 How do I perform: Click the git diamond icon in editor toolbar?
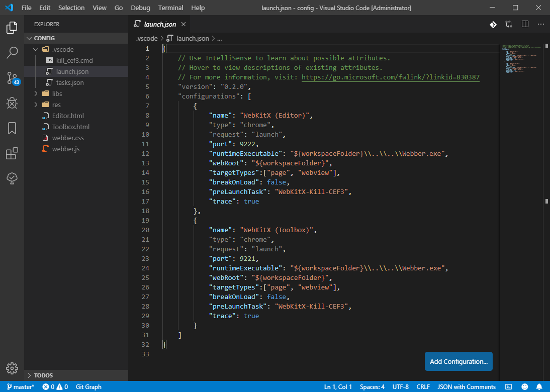click(493, 24)
